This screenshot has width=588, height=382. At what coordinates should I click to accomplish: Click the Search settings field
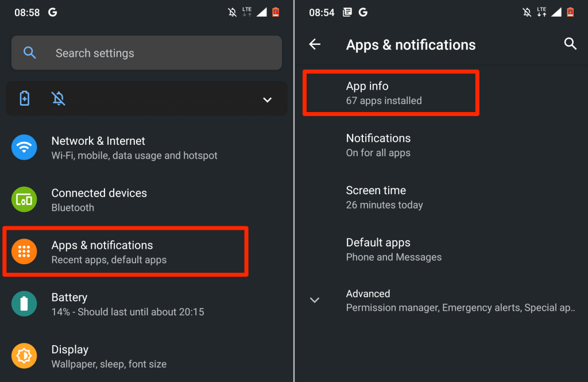[x=146, y=53]
